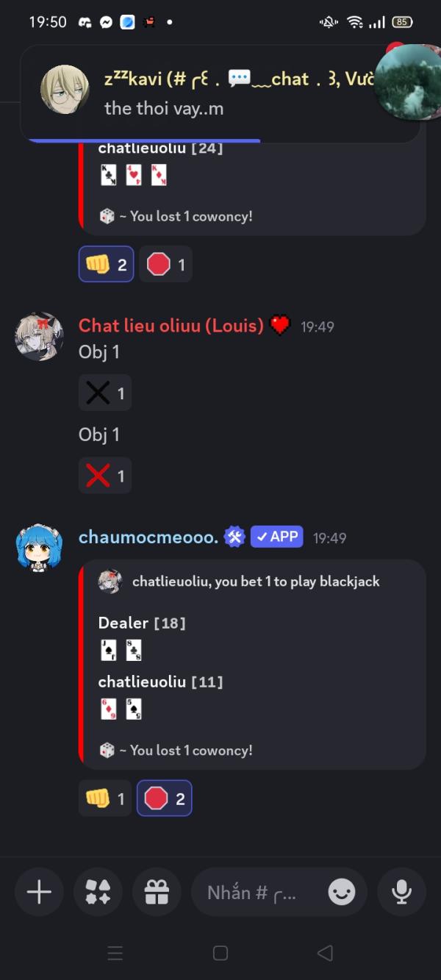Image resolution: width=441 pixels, height=980 pixels.
Task: Toggle the fist reaction with count 2
Action: 107,264
